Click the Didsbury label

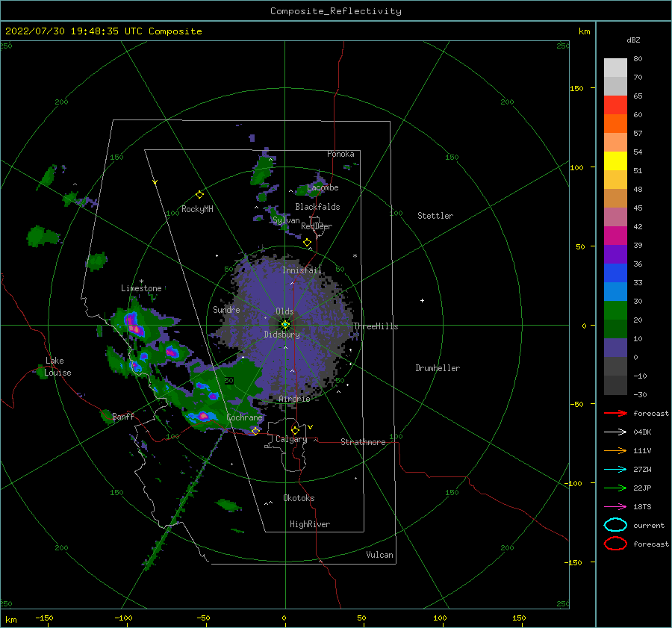click(x=281, y=335)
